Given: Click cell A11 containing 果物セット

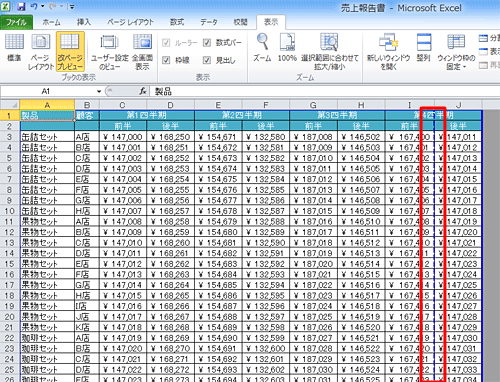Looking at the screenshot, I should click(x=47, y=221).
